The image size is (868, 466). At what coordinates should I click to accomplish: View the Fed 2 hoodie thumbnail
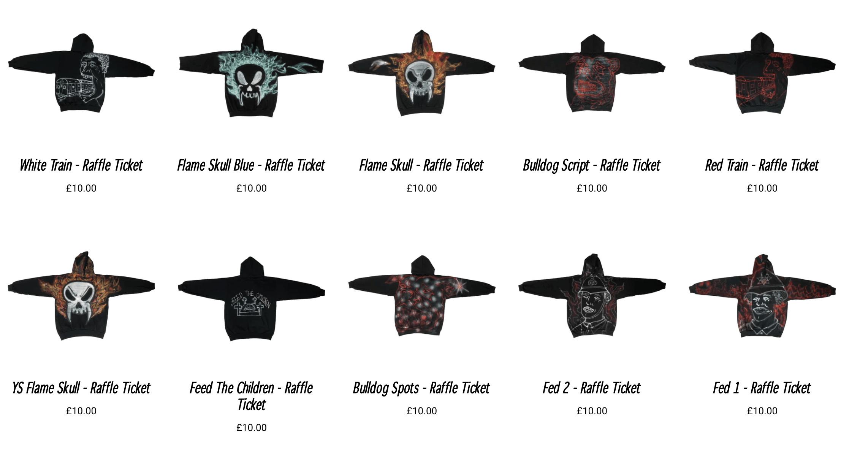click(592, 296)
